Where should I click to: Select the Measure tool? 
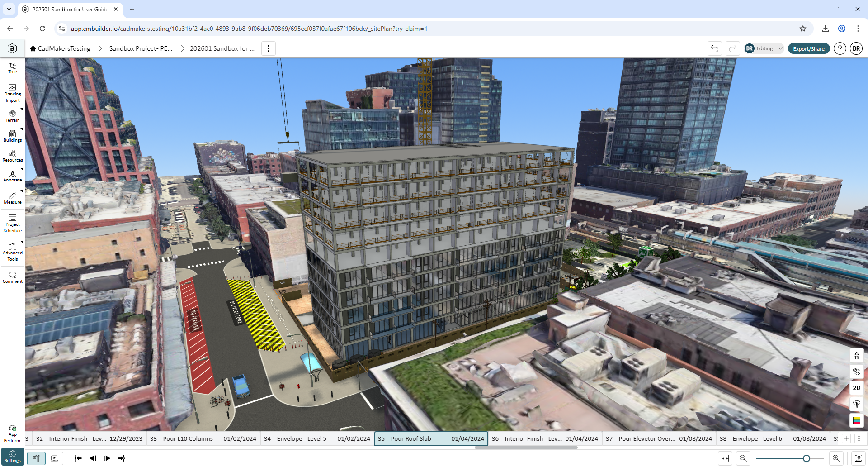tap(13, 198)
